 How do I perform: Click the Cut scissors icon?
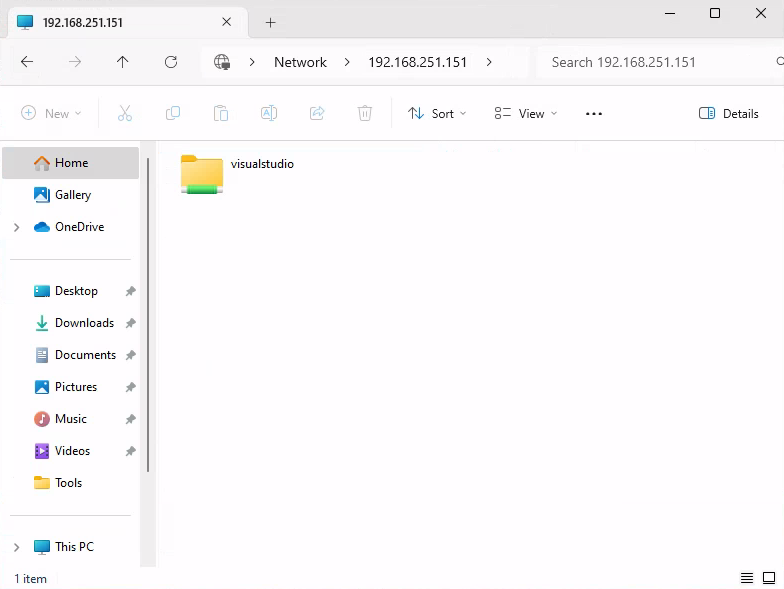coord(125,114)
